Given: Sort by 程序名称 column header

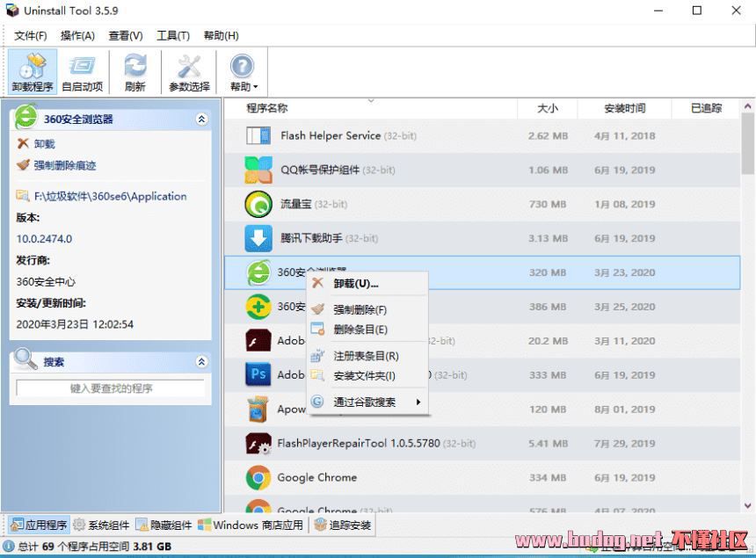Looking at the screenshot, I should coord(267,108).
